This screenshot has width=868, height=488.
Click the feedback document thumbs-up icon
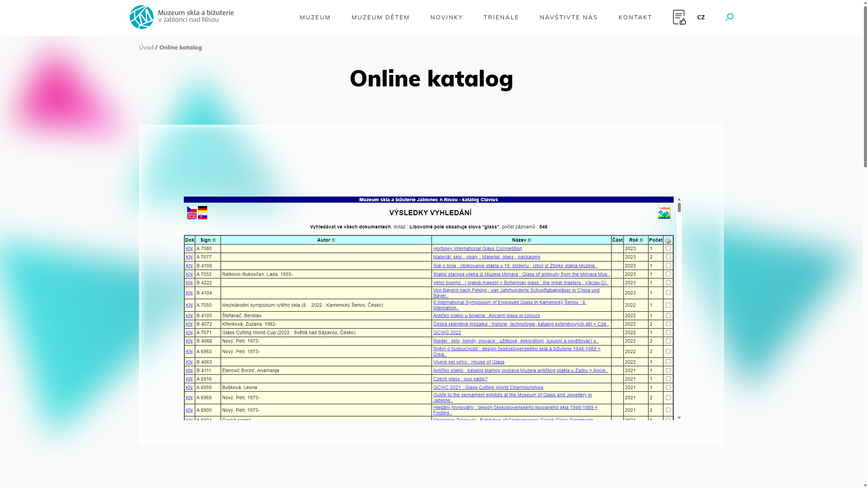tap(679, 17)
